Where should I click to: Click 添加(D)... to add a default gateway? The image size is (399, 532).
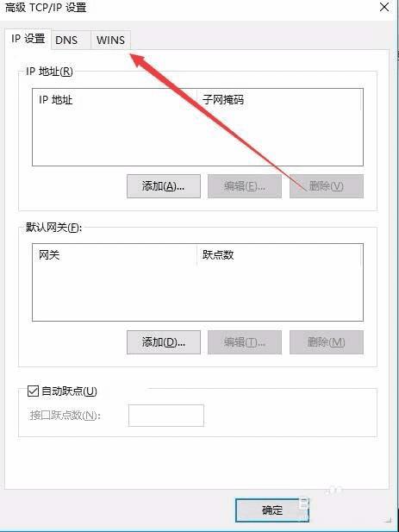(164, 342)
